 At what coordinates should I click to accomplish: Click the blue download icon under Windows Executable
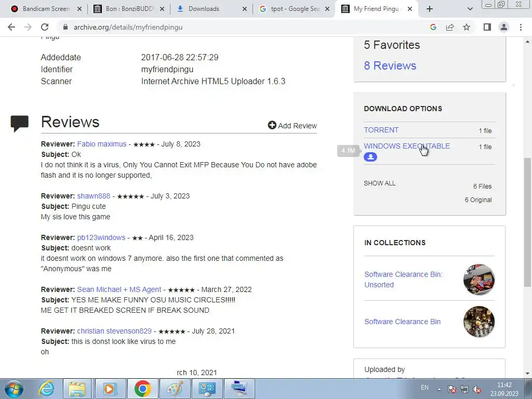[370, 157]
